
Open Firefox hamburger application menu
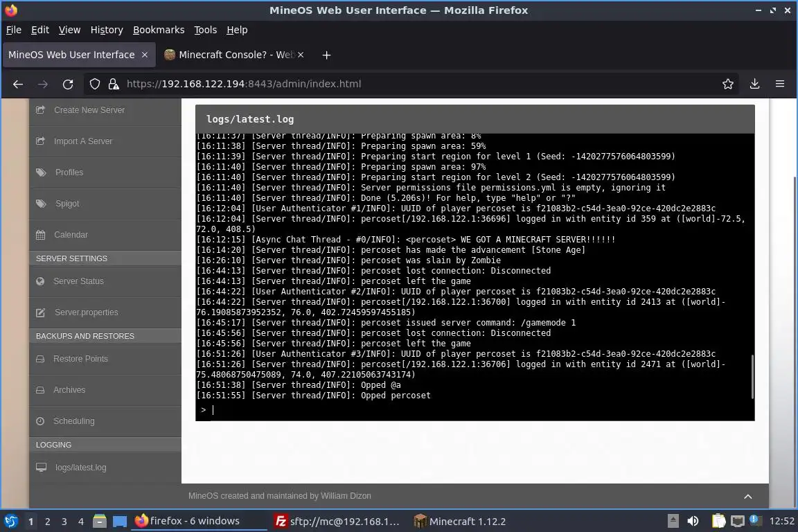tap(780, 84)
